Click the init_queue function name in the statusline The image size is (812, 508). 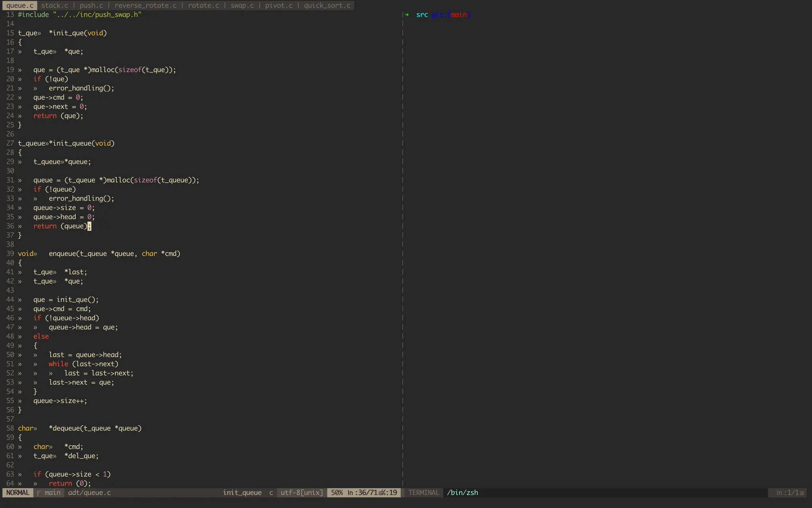click(x=242, y=493)
